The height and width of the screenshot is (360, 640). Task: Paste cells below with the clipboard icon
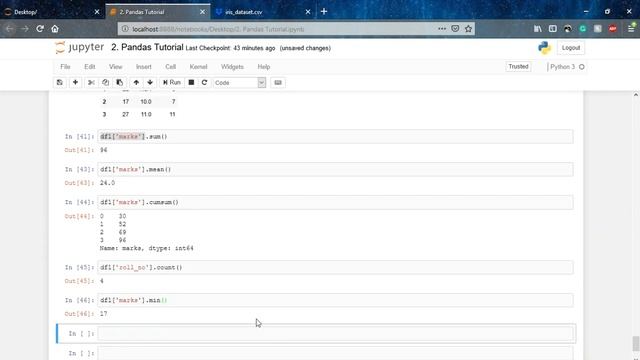click(x=120, y=82)
